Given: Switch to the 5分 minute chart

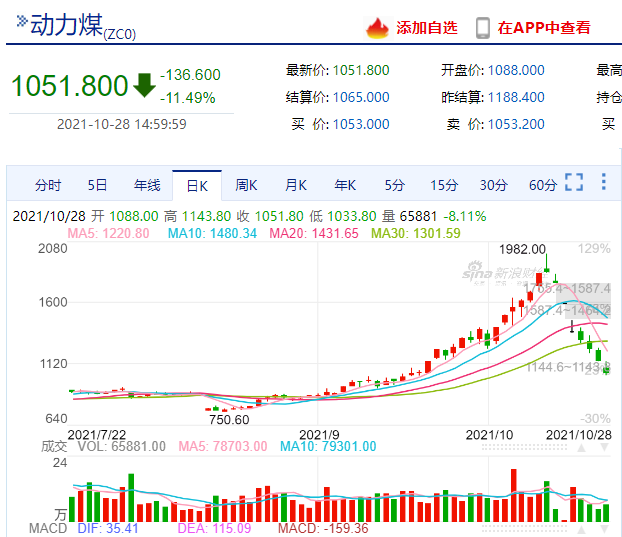Looking at the screenshot, I should tap(395, 185).
